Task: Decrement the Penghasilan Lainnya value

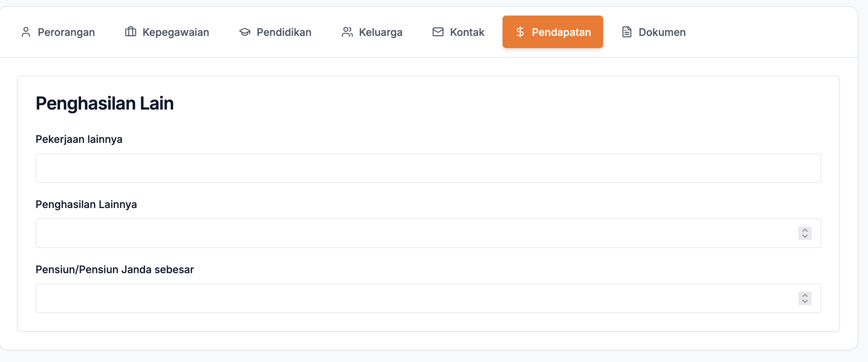Action: coord(804,236)
